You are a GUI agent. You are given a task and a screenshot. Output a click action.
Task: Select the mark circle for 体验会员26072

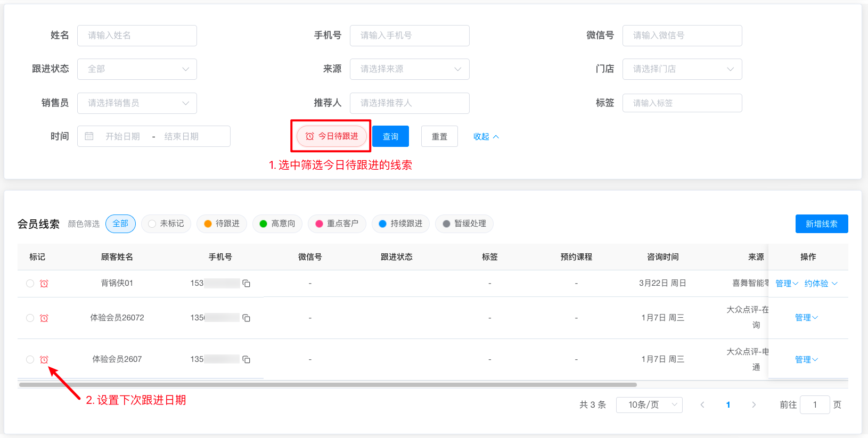(30, 318)
